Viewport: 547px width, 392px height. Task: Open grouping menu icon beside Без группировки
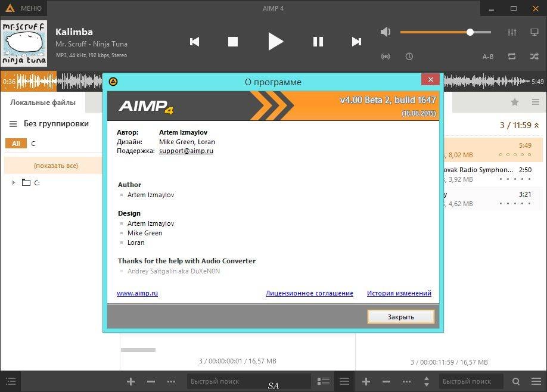(x=13, y=124)
